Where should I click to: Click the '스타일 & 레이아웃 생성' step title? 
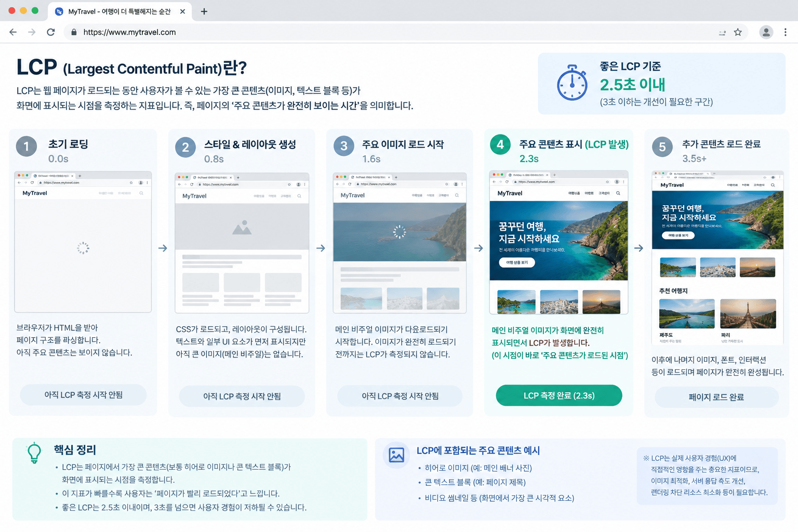[x=250, y=144]
